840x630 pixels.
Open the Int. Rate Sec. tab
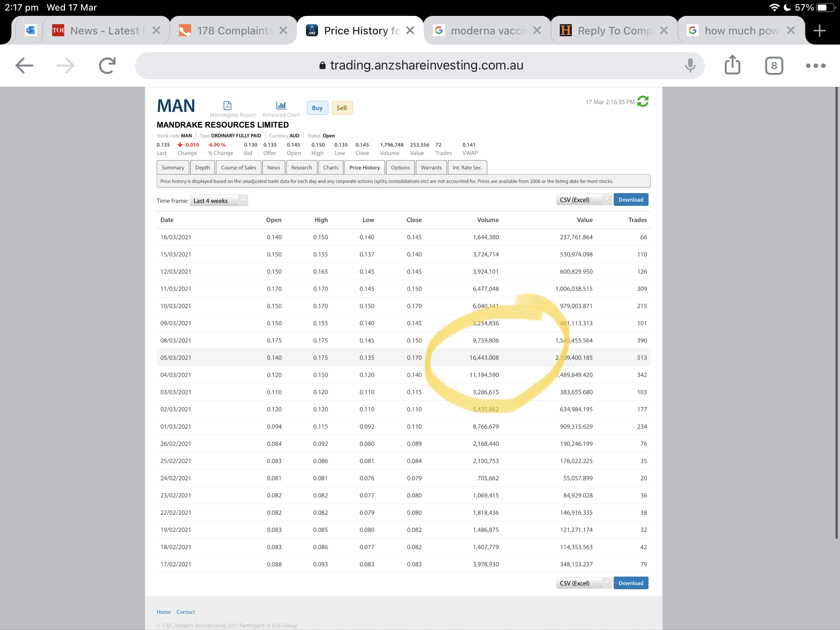467,167
